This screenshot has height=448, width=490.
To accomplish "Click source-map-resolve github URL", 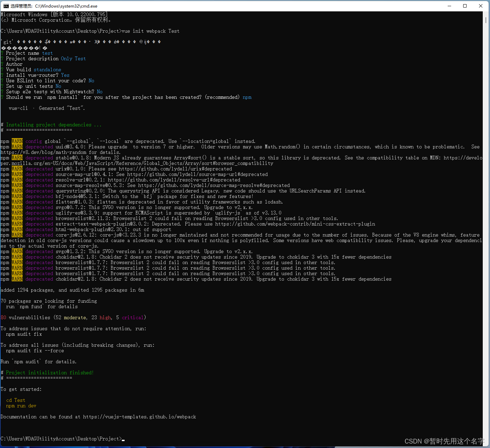I will 214,185.
